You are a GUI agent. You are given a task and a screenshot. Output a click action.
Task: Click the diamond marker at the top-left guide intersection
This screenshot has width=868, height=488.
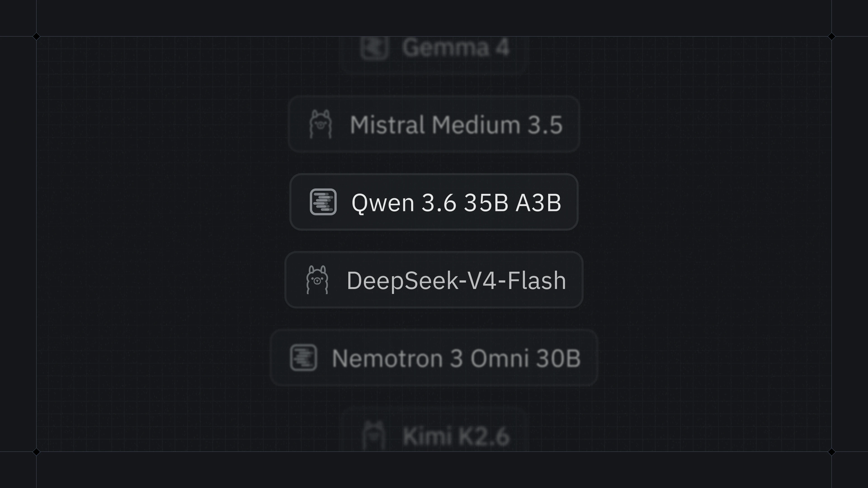point(36,36)
